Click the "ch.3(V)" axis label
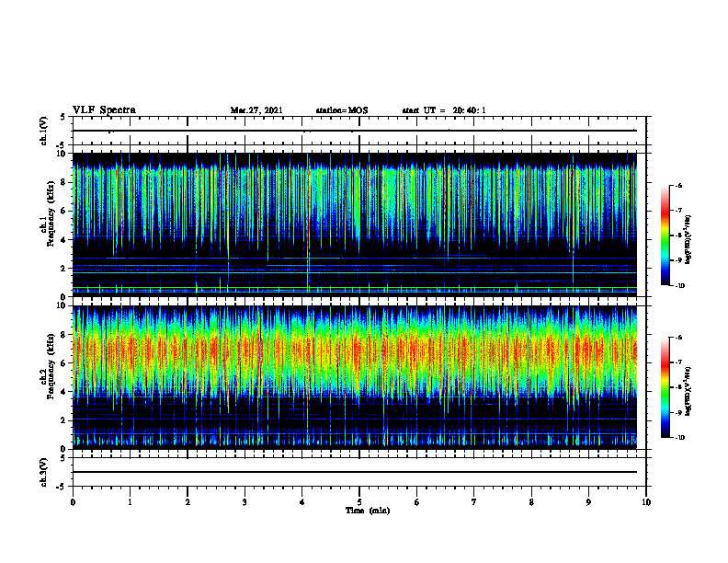 coord(44,472)
